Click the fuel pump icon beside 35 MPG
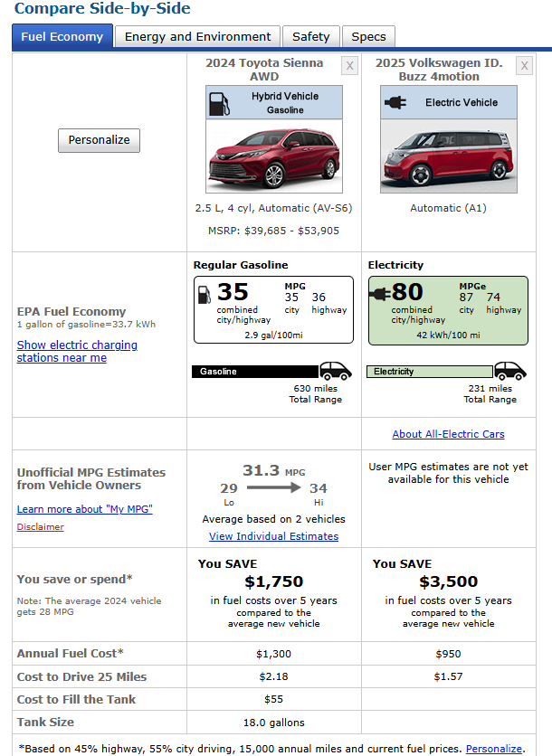 [x=205, y=294]
